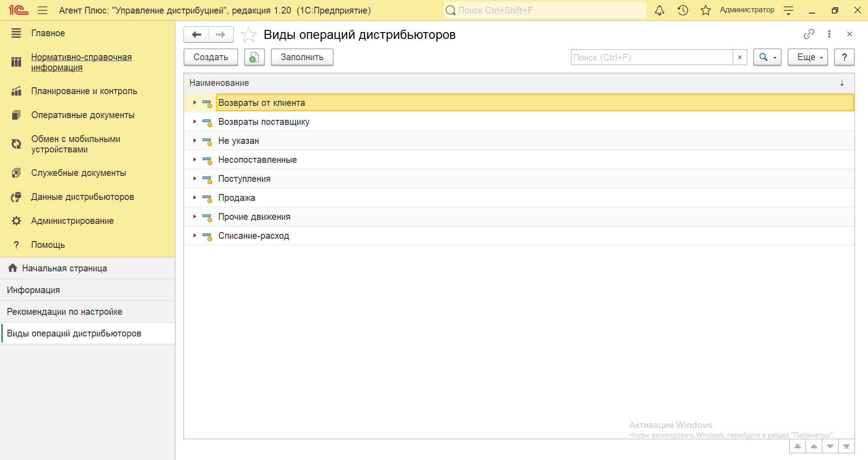Screen dimensions: 868x460
Task: Open Нормативно-справочная информация section
Action: (x=81, y=62)
